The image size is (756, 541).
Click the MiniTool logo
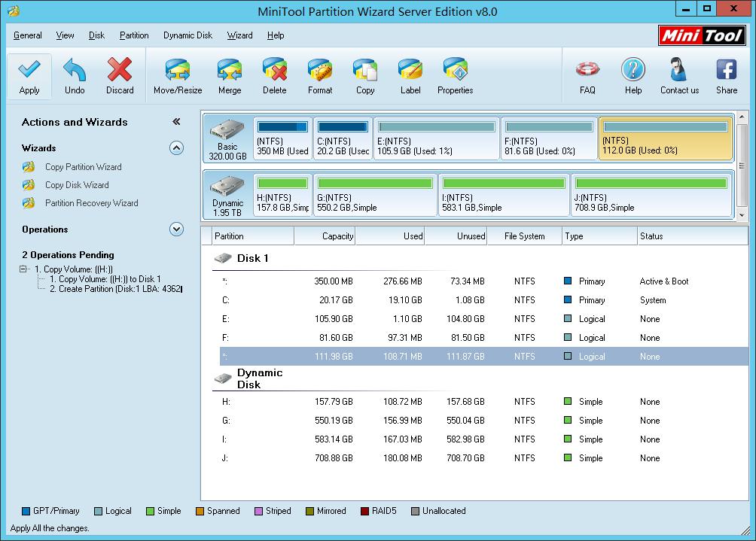coord(702,35)
